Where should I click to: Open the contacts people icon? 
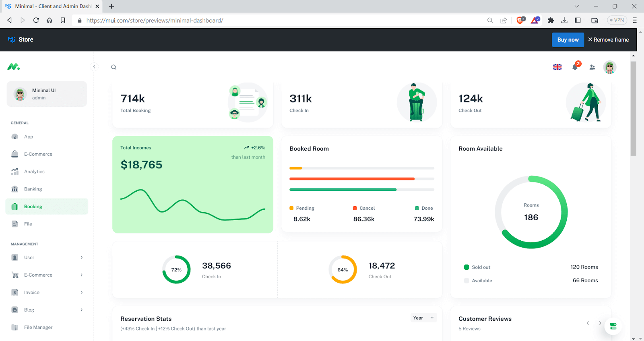[x=592, y=67]
